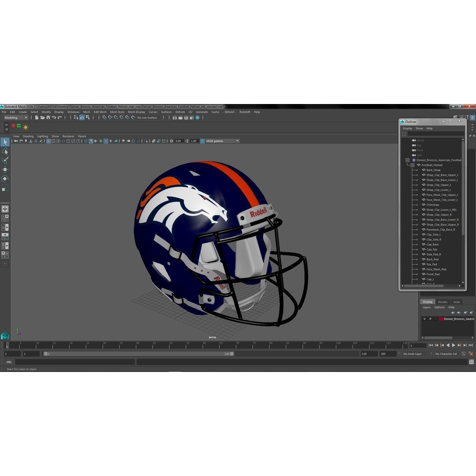Open the Layers menu in layer editor
The image size is (476, 476).
click(427, 307)
